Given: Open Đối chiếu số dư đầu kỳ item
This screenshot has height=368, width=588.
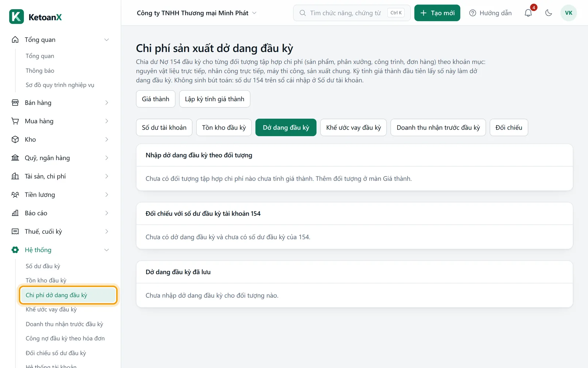Looking at the screenshot, I should [x=56, y=353].
